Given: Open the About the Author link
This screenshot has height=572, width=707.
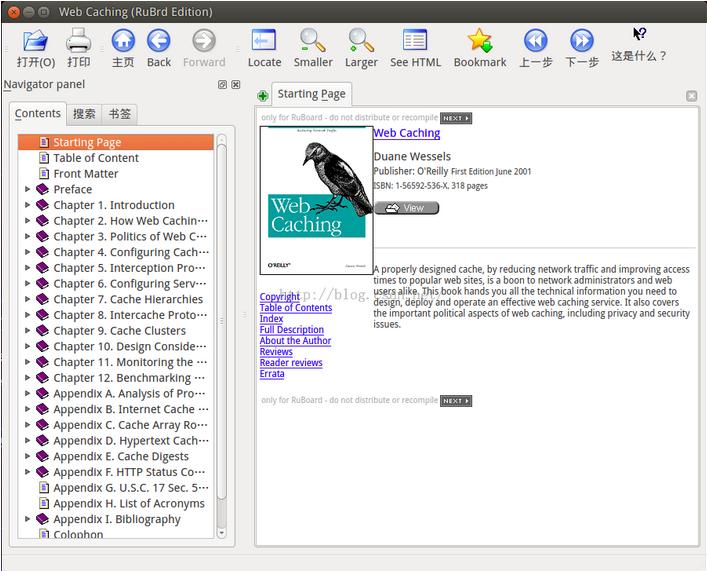Looking at the screenshot, I should pyautogui.click(x=295, y=341).
